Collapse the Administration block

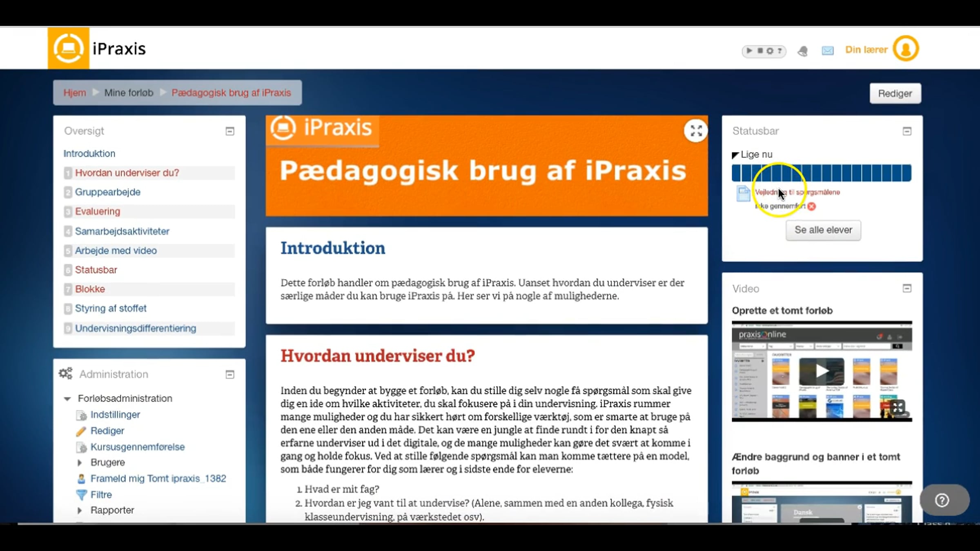(230, 374)
